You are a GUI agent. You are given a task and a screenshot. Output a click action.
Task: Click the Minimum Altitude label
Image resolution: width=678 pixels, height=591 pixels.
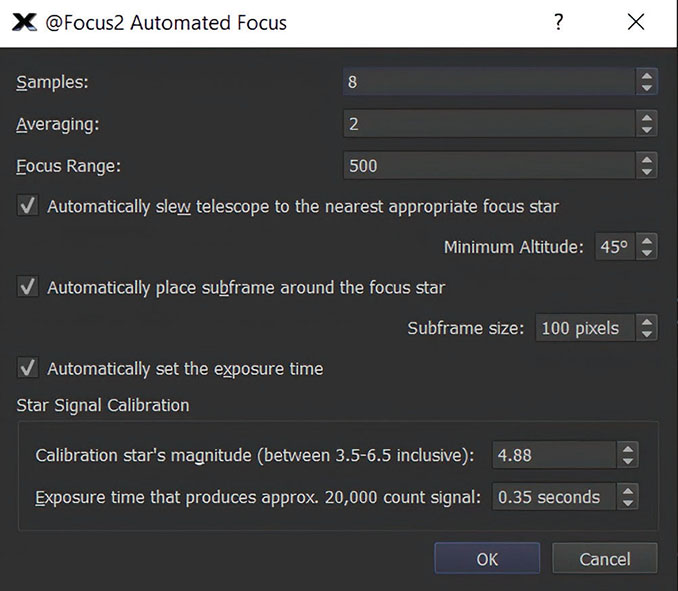(514, 247)
